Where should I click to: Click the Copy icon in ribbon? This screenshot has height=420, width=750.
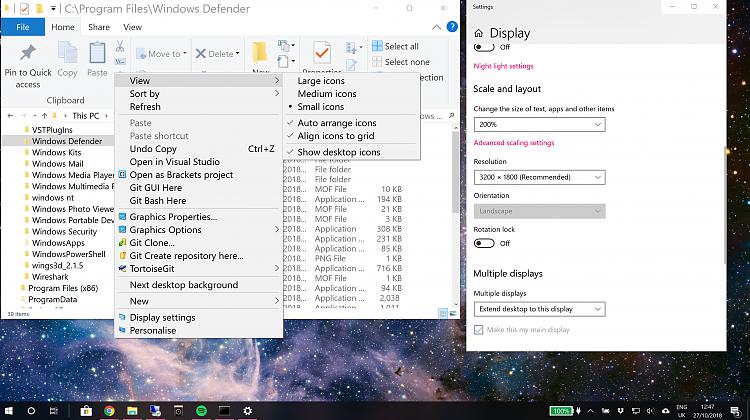click(x=67, y=53)
